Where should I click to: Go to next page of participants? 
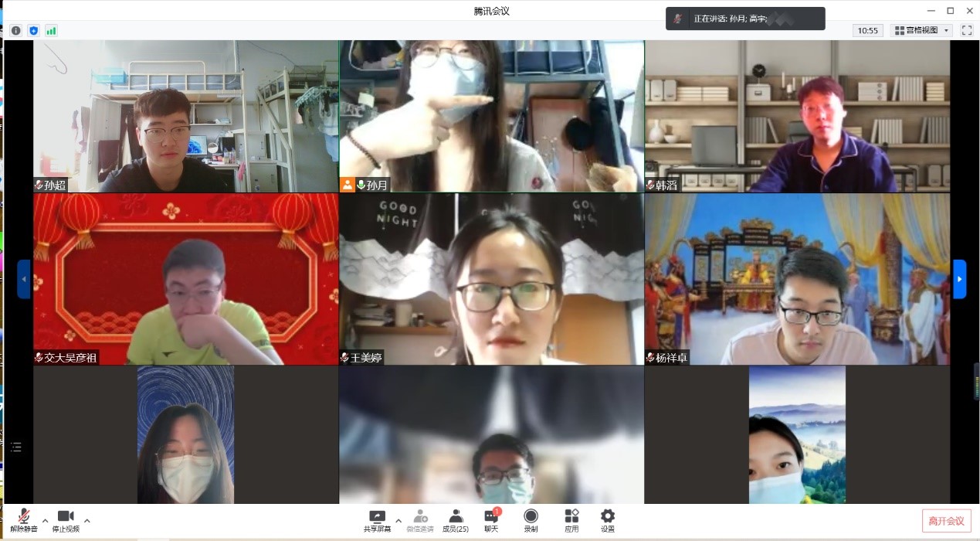[959, 279]
